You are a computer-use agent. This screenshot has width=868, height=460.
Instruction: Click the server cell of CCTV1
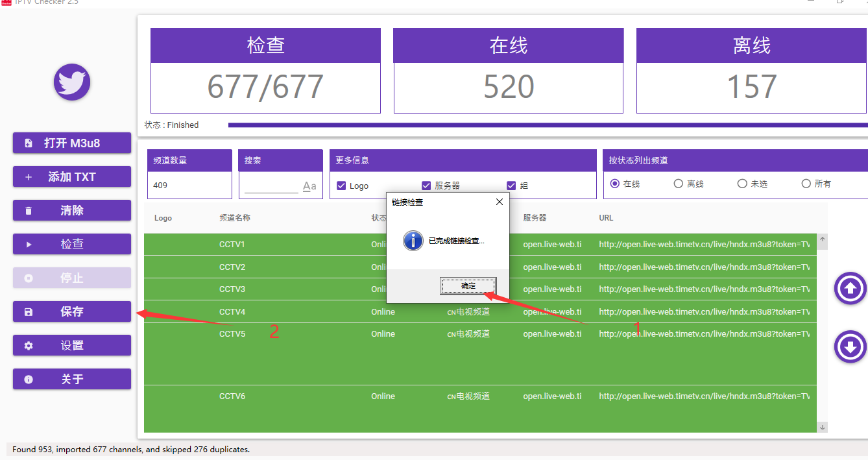coord(553,245)
